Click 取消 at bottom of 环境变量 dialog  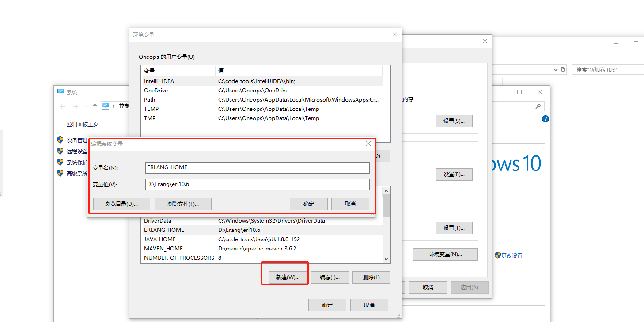[369, 305]
